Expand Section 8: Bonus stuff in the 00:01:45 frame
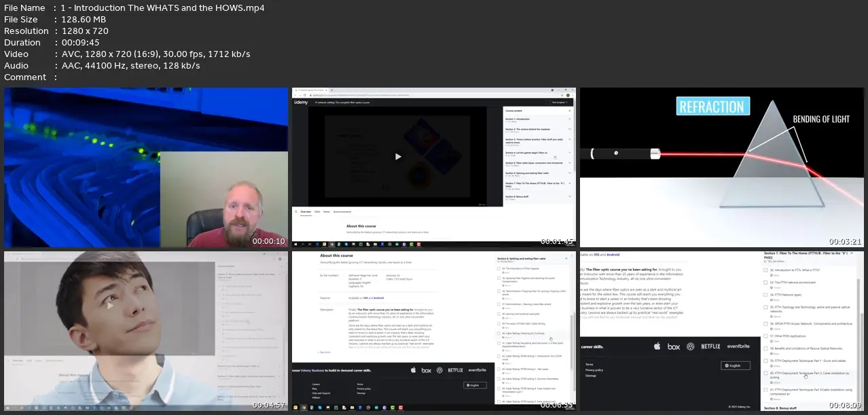 click(570, 196)
